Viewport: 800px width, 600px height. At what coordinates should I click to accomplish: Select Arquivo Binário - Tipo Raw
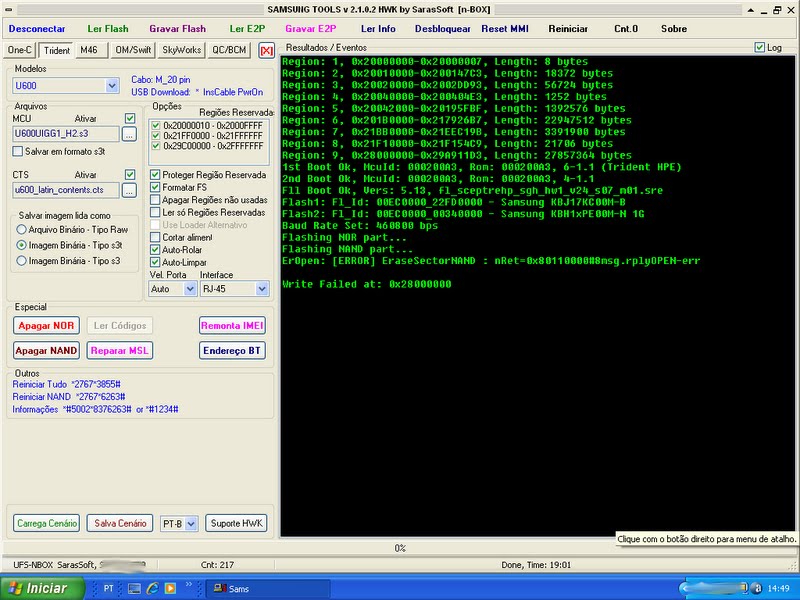tap(21, 230)
